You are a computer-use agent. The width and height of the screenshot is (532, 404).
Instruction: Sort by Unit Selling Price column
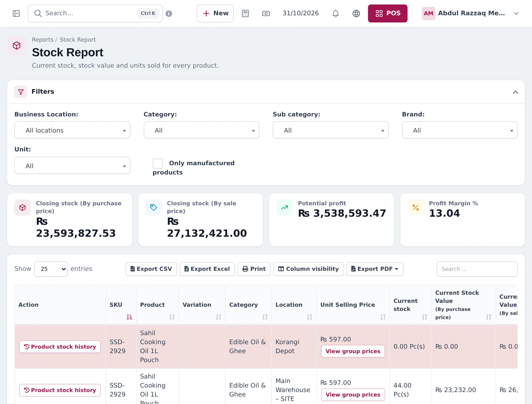click(x=383, y=317)
